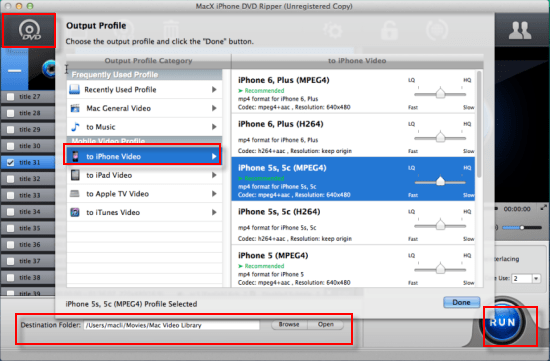Click the Apple TV device icon
This screenshot has width=550, height=361.
pos(75,193)
